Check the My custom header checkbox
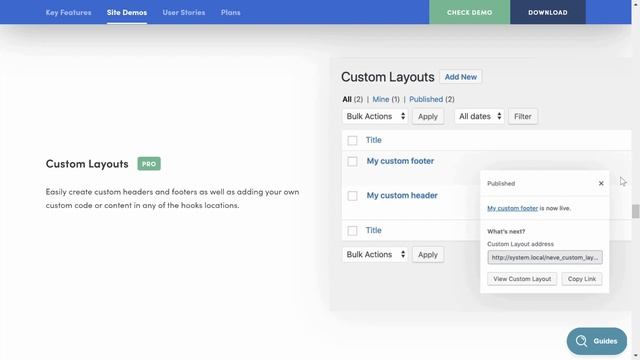 (x=352, y=196)
